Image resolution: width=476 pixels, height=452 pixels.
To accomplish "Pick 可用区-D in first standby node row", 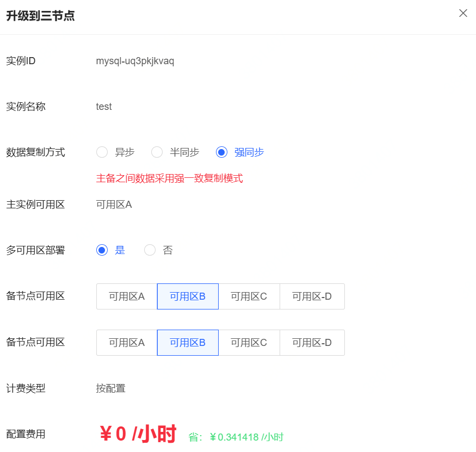I will pos(312,296).
